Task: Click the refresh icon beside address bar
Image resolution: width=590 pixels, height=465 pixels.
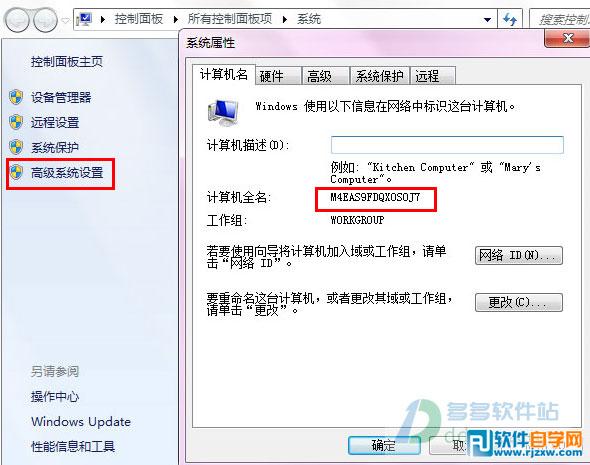Action: [x=509, y=19]
